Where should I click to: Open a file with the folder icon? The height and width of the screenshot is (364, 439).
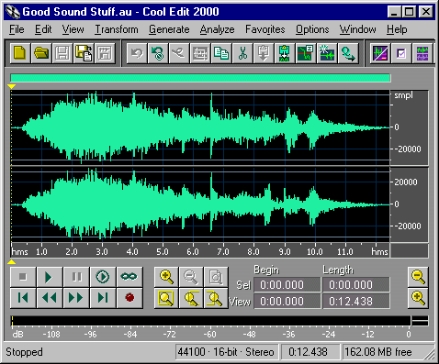pyautogui.click(x=41, y=53)
